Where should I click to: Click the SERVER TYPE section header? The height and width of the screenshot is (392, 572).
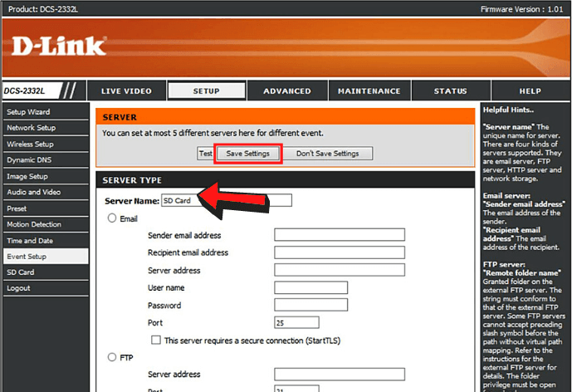click(286, 180)
